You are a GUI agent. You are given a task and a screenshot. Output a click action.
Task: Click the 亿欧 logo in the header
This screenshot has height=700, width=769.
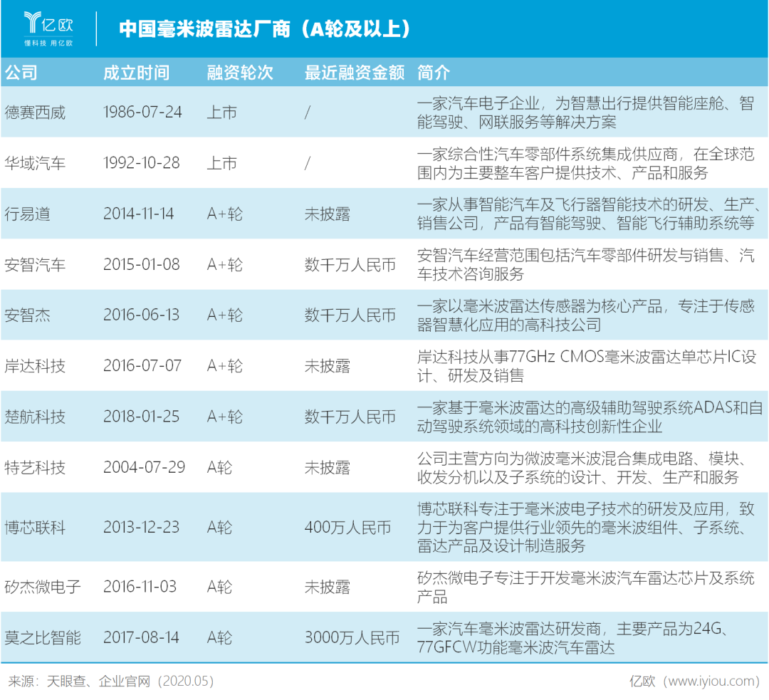48,29
